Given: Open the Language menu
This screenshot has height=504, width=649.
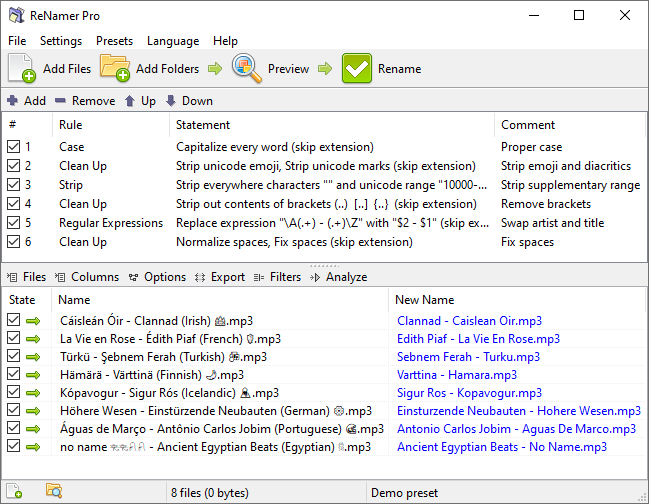Looking at the screenshot, I should 173,41.
